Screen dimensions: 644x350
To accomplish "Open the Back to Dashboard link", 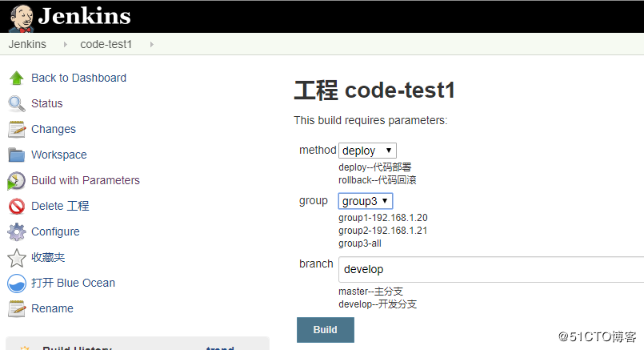I will coord(79,78).
